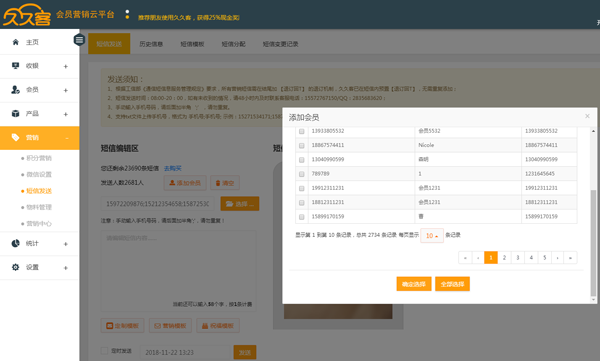Check the row for 789789
This screenshot has height=361, width=600.
coord(302,174)
